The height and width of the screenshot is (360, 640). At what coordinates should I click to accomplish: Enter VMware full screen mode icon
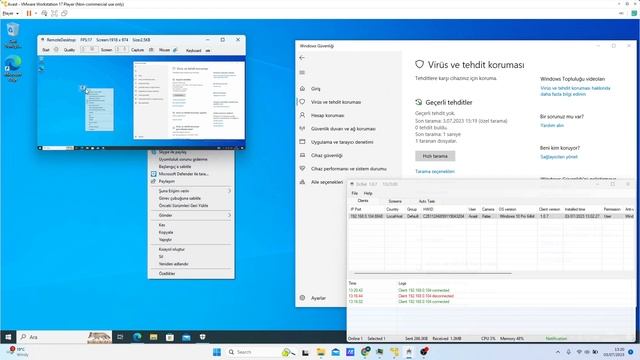click(x=54, y=13)
